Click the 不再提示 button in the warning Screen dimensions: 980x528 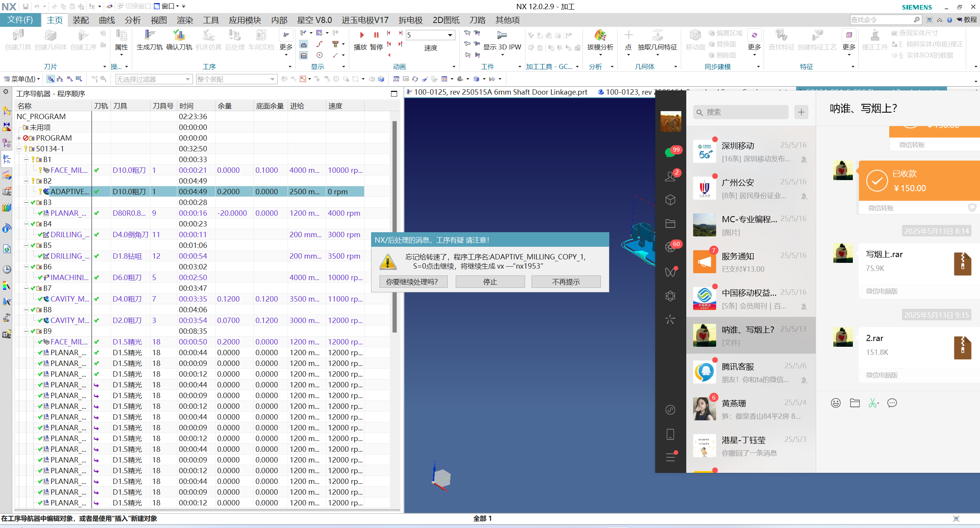tap(566, 282)
